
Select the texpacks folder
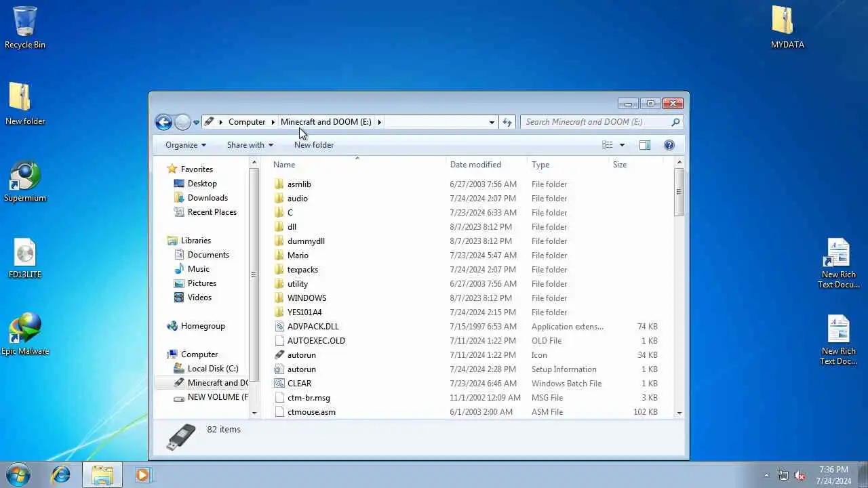(302, 270)
